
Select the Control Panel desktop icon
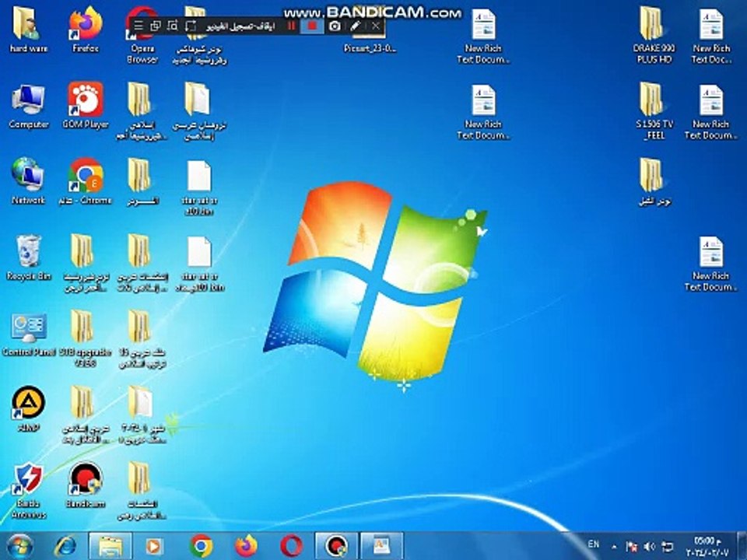click(29, 334)
